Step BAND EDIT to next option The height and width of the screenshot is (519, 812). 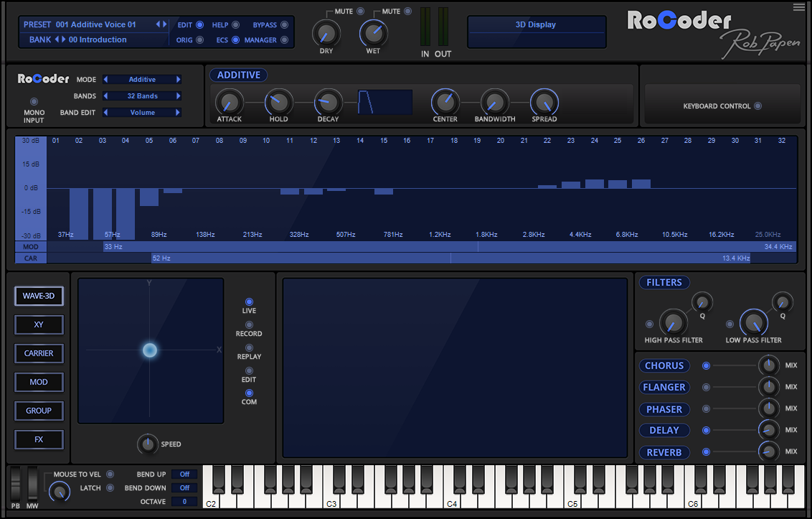(178, 113)
